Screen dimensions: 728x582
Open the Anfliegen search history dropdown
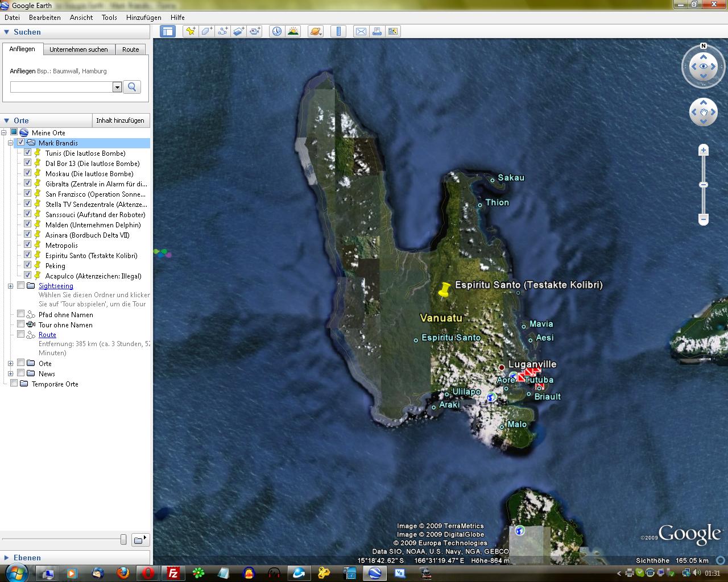pos(117,87)
